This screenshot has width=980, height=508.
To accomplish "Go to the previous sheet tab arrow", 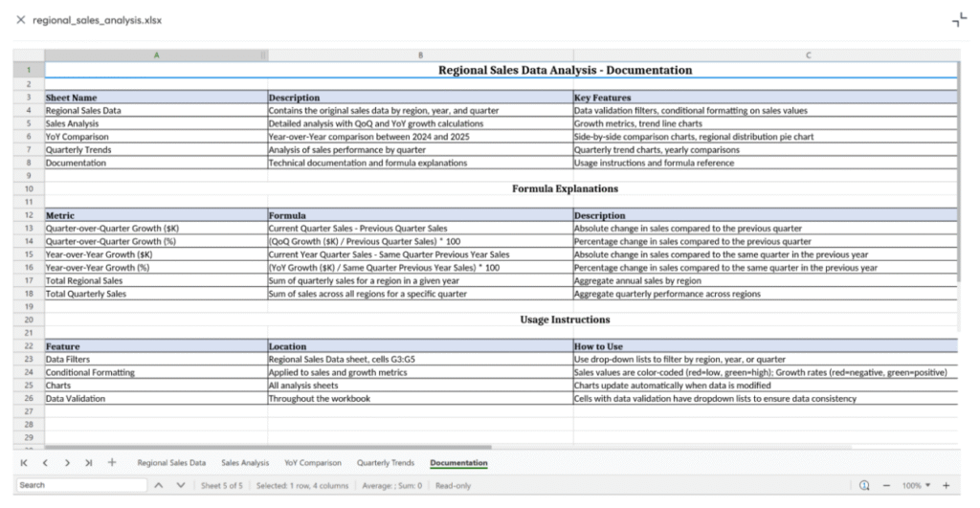I will [x=45, y=463].
